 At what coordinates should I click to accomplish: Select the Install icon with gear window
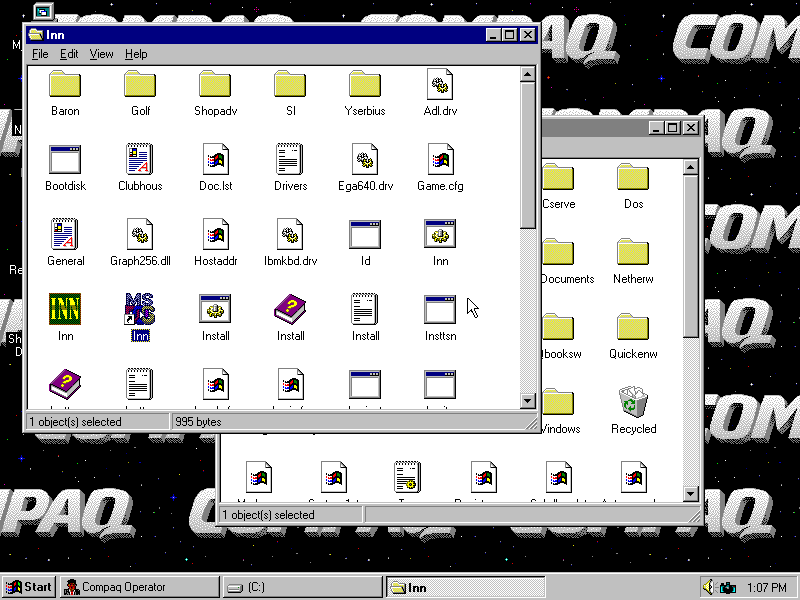[x=215, y=309]
